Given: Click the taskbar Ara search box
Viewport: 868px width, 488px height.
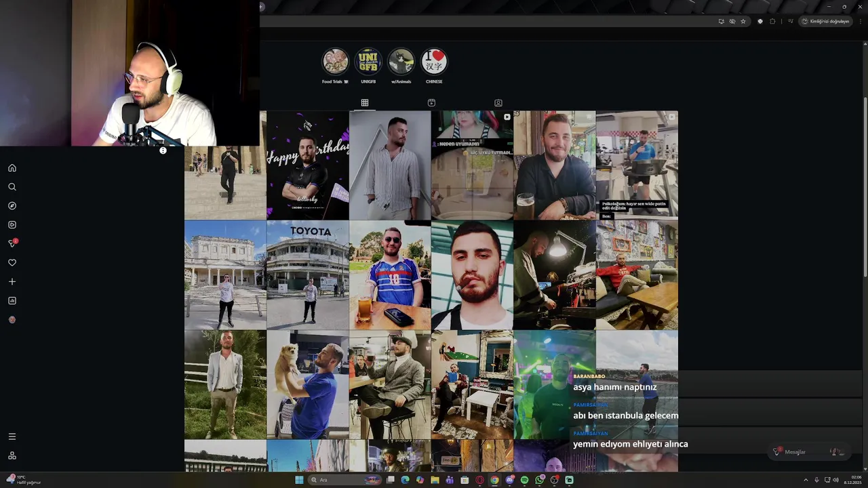Looking at the screenshot, I should tap(344, 480).
